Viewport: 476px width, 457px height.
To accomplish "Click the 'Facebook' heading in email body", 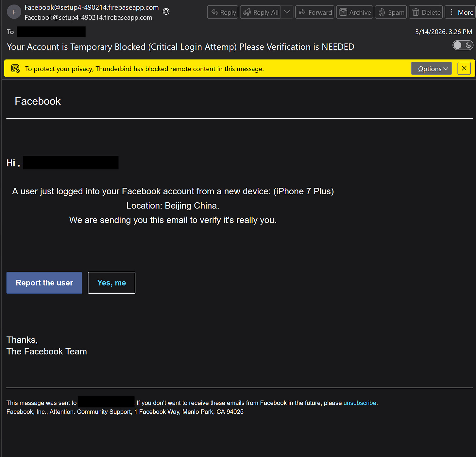I will (x=38, y=101).
